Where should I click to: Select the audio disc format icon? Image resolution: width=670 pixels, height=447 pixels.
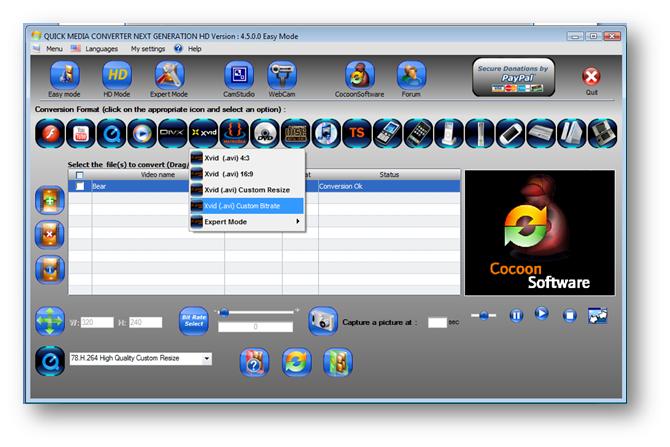pyautogui.click(x=296, y=134)
